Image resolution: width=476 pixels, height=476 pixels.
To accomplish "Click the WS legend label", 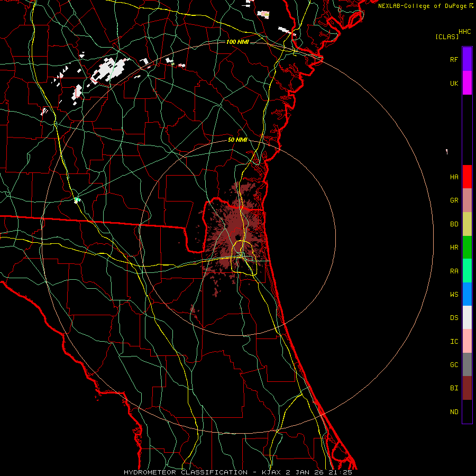I will coord(454,295).
